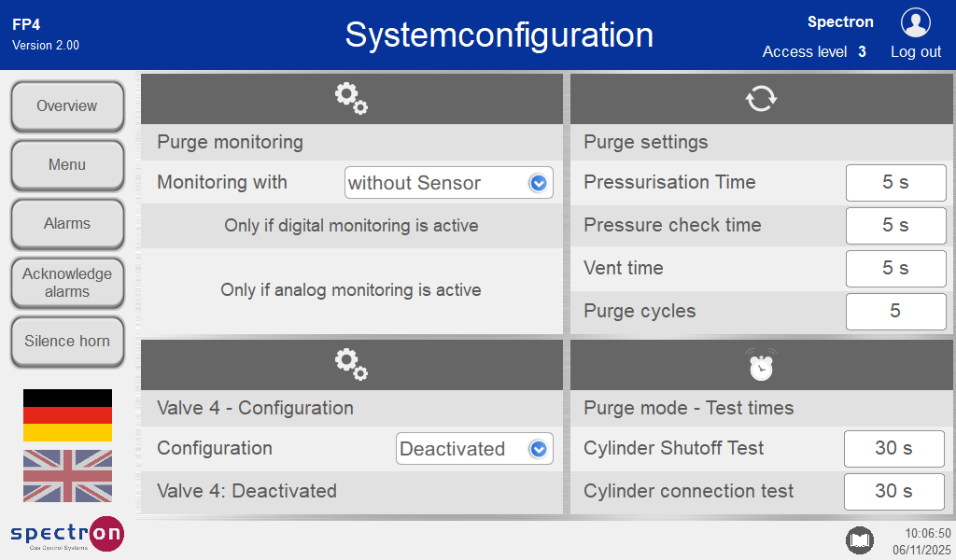Open the manual book icon
The height and width of the screenshot is (560, 956).
point(859,539)
